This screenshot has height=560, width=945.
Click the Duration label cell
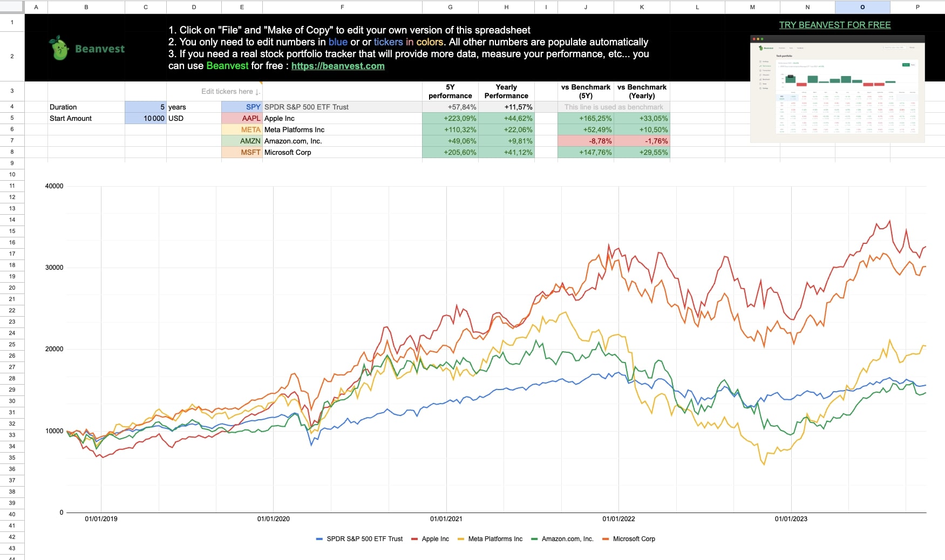click(86, 107)
